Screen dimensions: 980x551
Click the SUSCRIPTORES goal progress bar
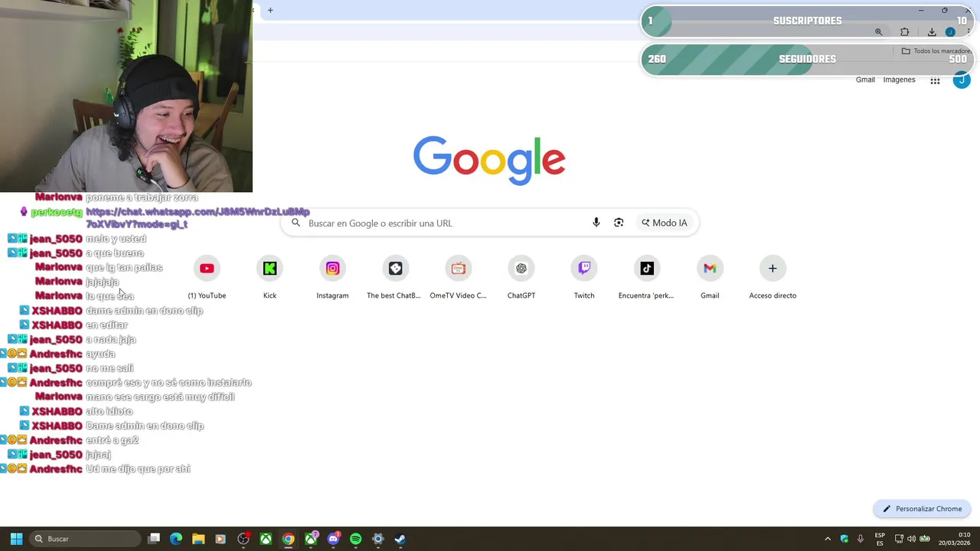pyautogui.click(x=807, y=21)
